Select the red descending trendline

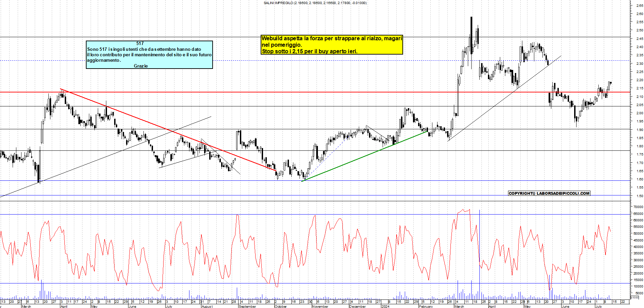(x=168, y=130)
